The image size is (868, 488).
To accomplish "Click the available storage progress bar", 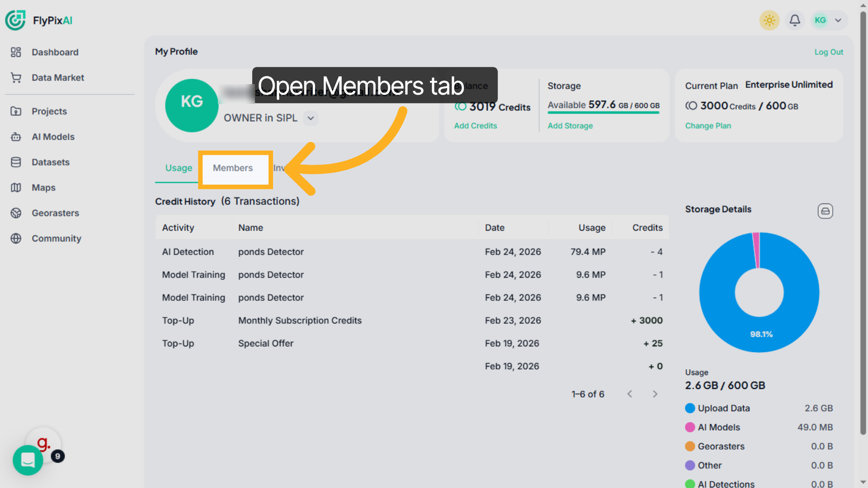I will point(604,113).
